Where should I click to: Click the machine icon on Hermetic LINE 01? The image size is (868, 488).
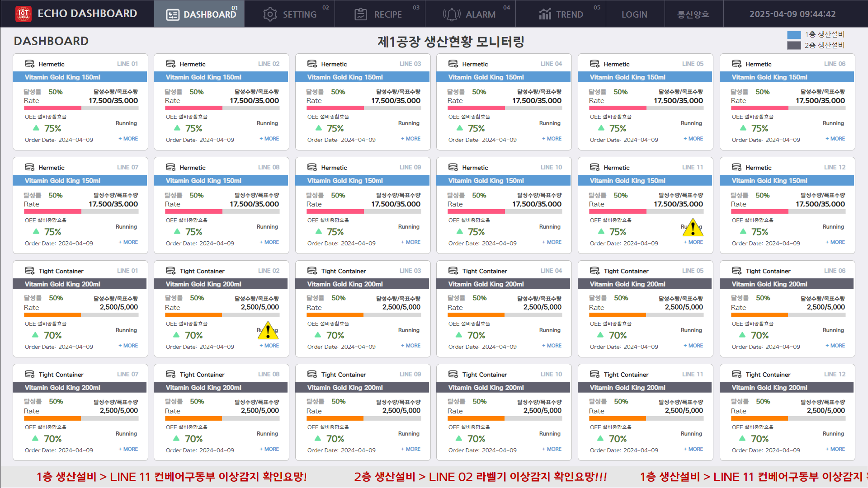click(x=29, y=64)
